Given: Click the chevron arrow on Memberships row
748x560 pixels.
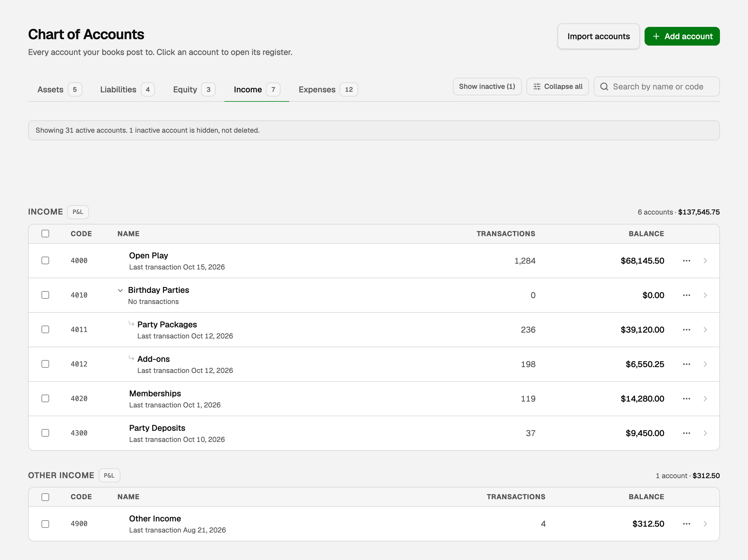Looking at the screenshot, I should pos(705,399).
